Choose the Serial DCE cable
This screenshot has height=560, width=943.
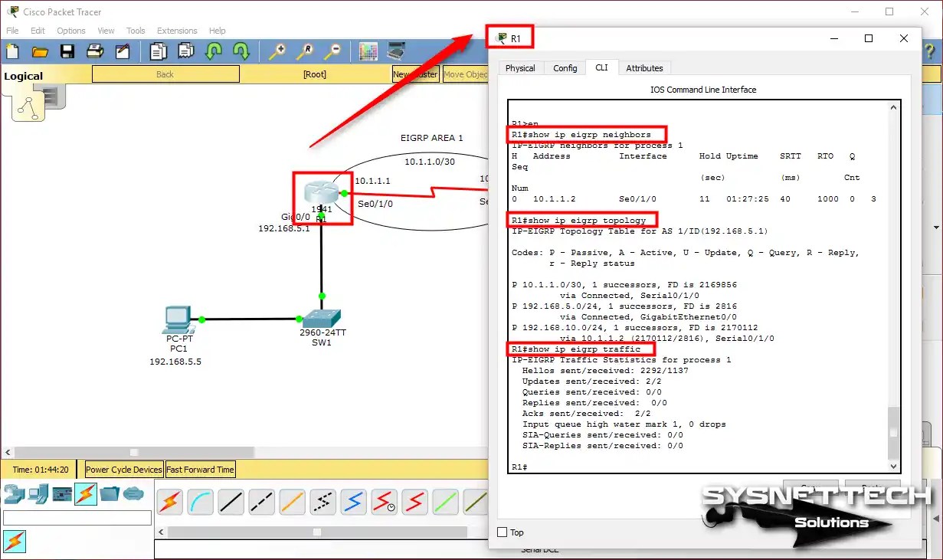[x=384, y=502]
